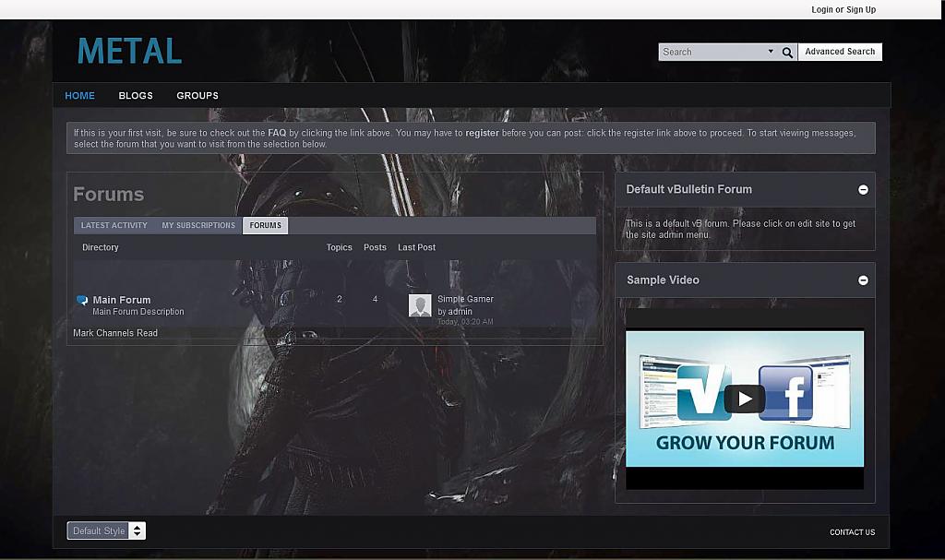This screenshot has height=560, width=945.
Task: Open the Blogs navigation item
Action: click(x=136, y=96)
